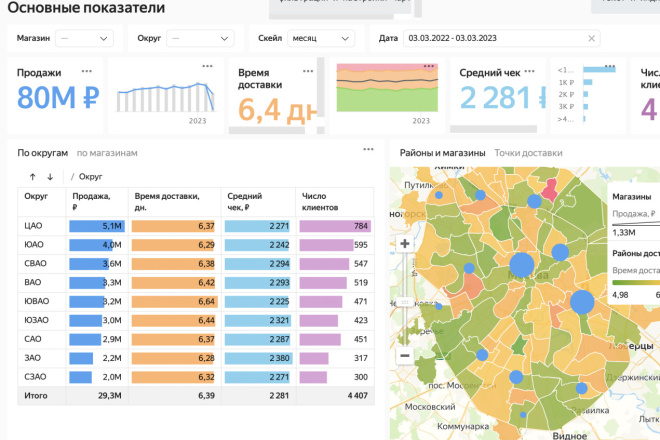Click the largest blue store circle on map center

tap(522, 265)
